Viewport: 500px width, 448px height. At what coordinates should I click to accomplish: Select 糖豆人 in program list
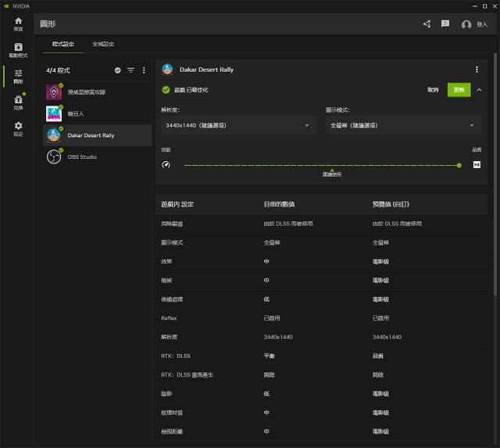click(97, 113)
